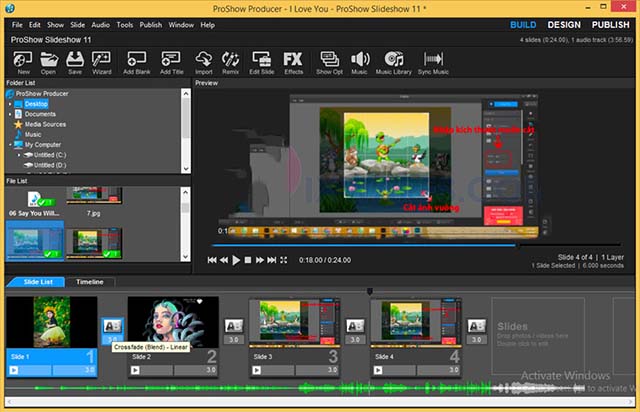Switch to the Timeline tab

[x=89, y=282]
